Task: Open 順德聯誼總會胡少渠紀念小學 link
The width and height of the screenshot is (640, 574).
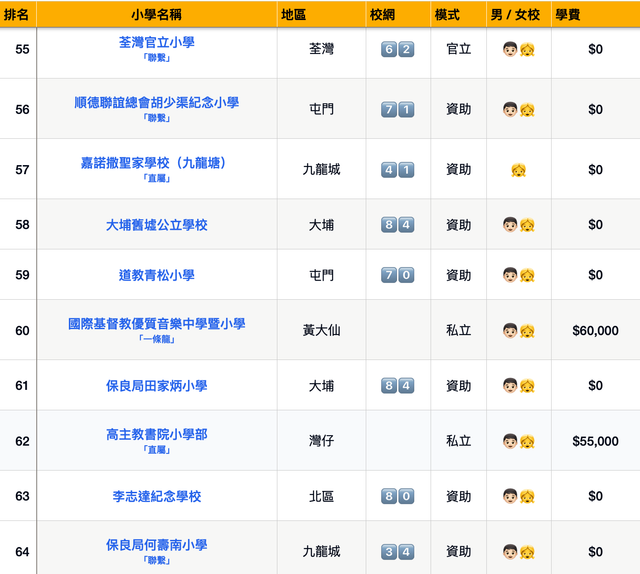Action: pyautogui.click(x=157, y=102)
